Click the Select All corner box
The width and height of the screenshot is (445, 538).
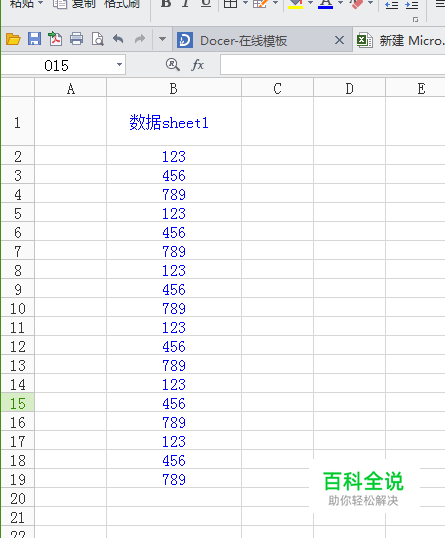coord(17,87)
